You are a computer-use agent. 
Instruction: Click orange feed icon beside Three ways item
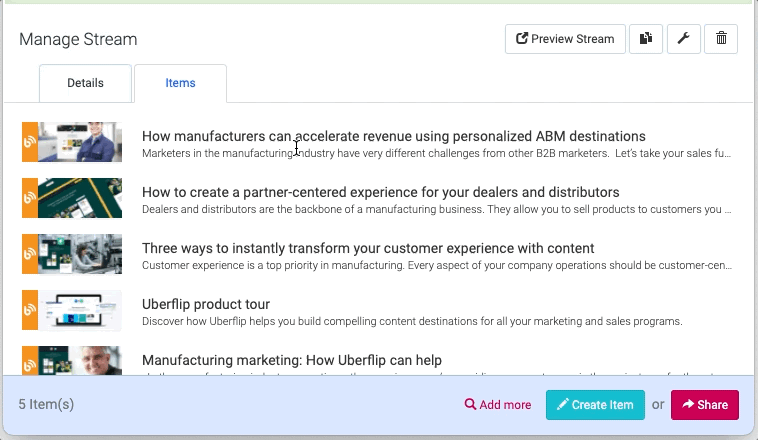click(x=30, y=254)
